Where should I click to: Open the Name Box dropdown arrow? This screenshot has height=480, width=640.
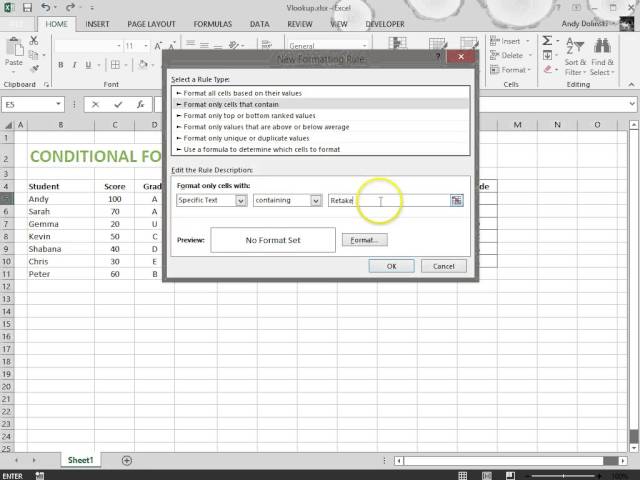click(58, 104)
